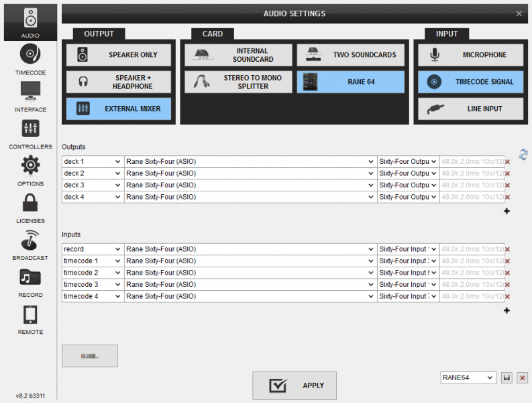
Task: Click record row latency info field
Action: click(x=472, y=249)
